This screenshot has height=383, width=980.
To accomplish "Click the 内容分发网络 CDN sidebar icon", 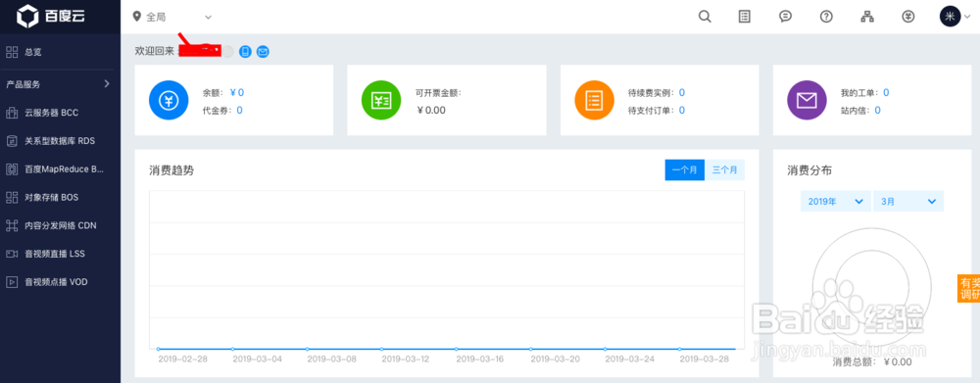I will 11,225.
